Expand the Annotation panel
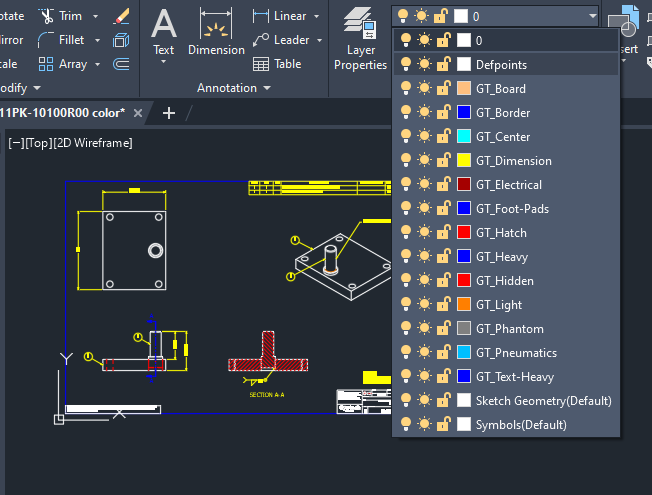Screen dimensions: 652x495 234,88
